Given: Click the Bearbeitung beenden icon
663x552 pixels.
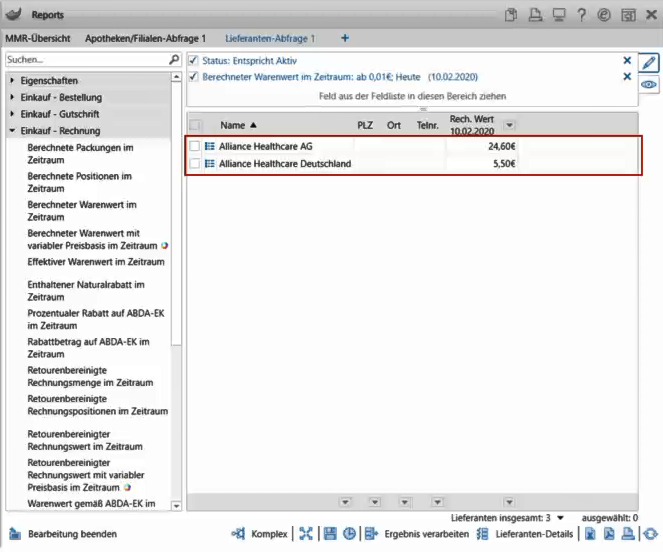Looking at the screenshot, I should 15,534.
